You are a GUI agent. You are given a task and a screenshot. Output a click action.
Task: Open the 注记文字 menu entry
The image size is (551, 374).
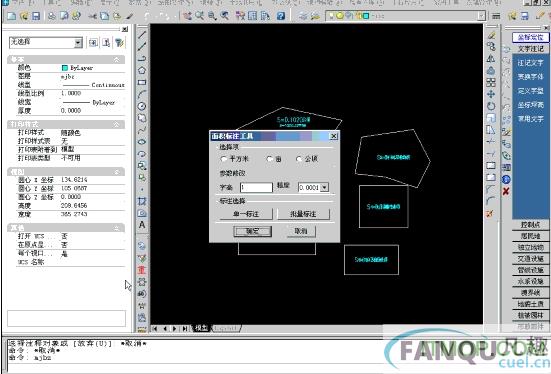[x=530, y=63]
